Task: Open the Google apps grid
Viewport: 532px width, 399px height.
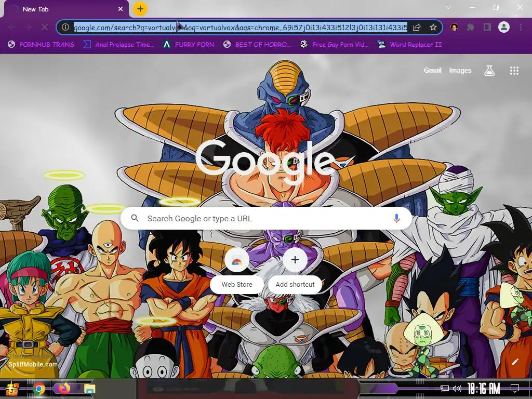Action: (514, 71)
